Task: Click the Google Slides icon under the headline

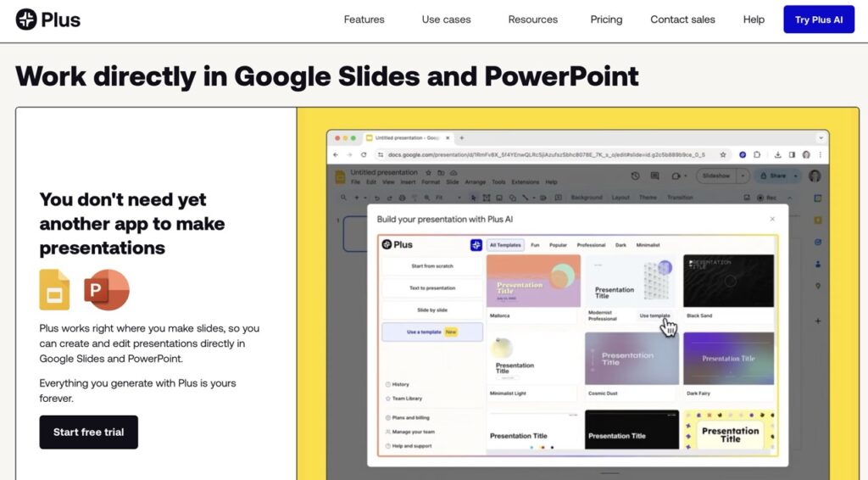Action: (x=54, y=289)
